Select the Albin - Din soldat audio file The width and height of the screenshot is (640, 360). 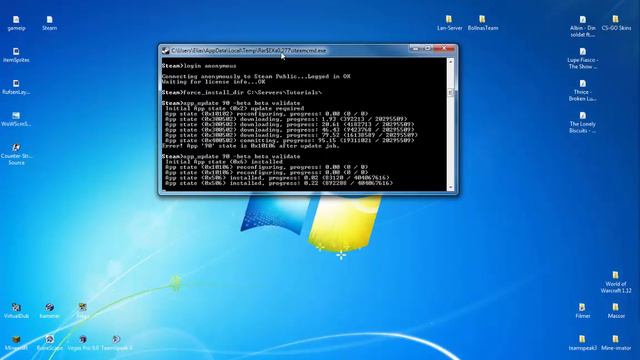582,26
